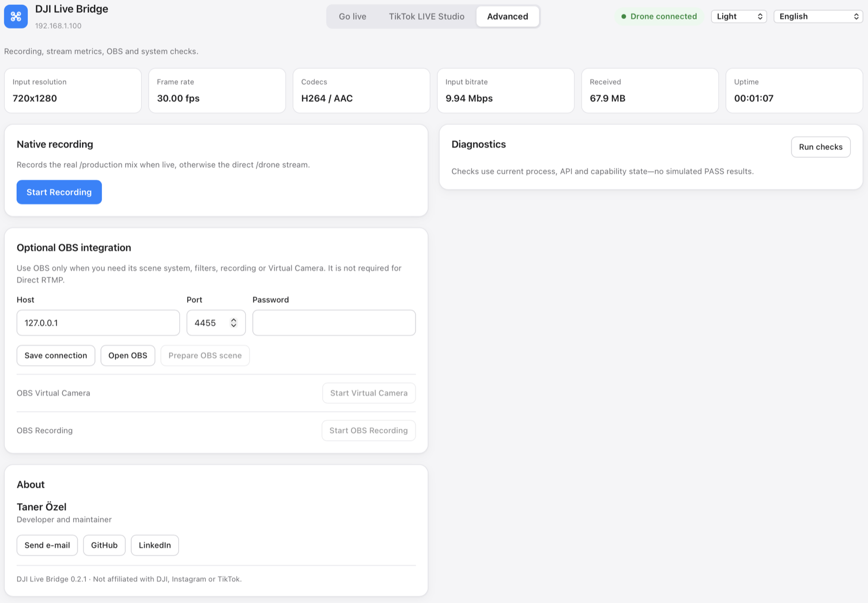868x603 pixels.
Task: Click the OBS Recording label
Action: coord(44,430)
